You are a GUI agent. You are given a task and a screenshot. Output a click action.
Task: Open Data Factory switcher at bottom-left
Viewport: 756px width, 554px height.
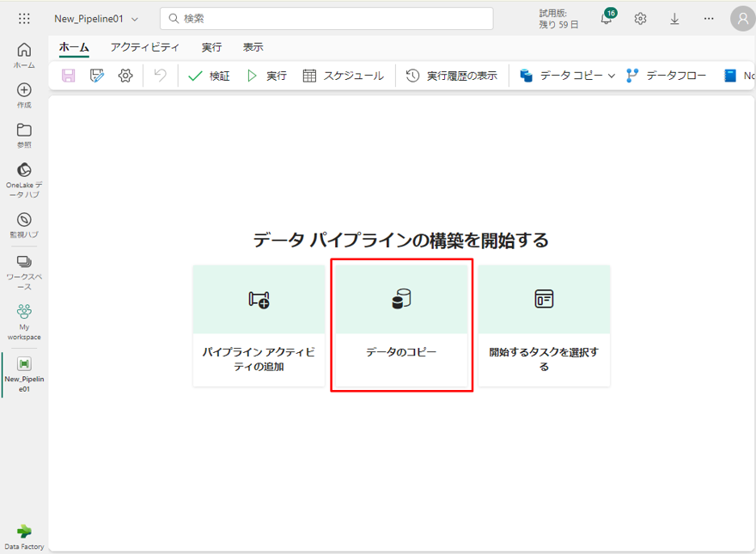coord(24,536)
